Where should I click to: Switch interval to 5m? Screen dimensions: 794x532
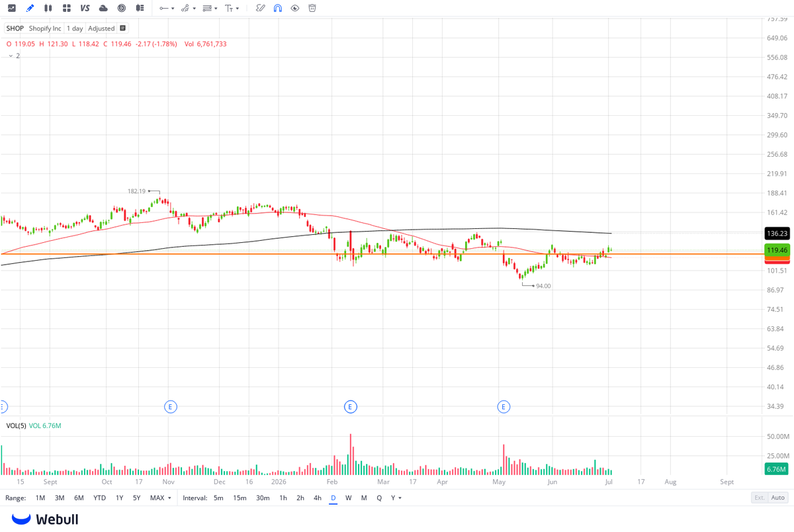[218, 498]
